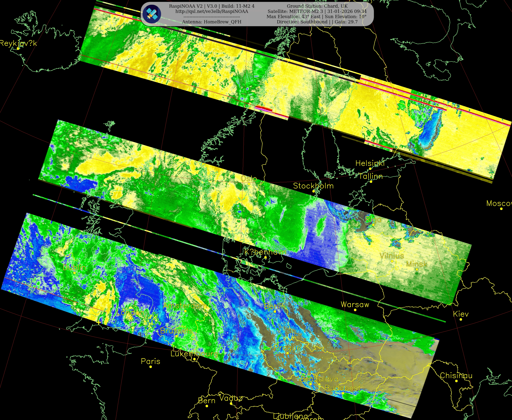Select the Dublin city label

74,267
